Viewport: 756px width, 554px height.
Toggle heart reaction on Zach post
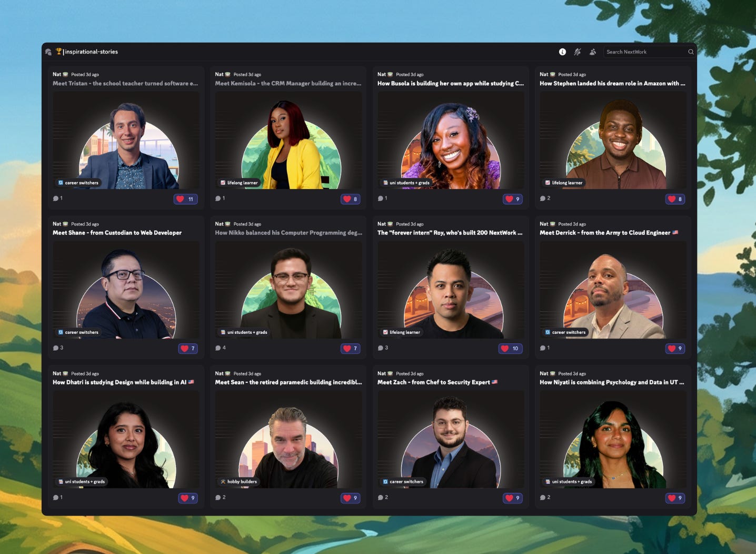point(513,498)
